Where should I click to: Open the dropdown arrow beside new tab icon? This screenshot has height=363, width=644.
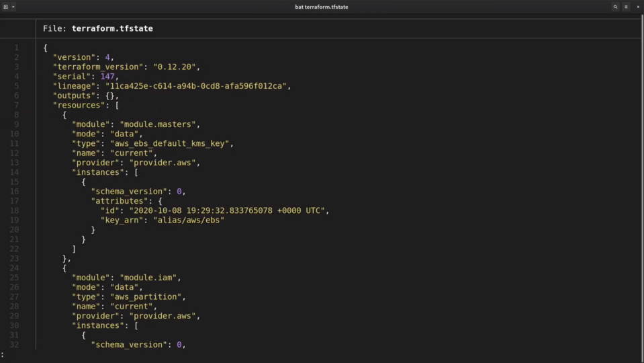point(13,7)
